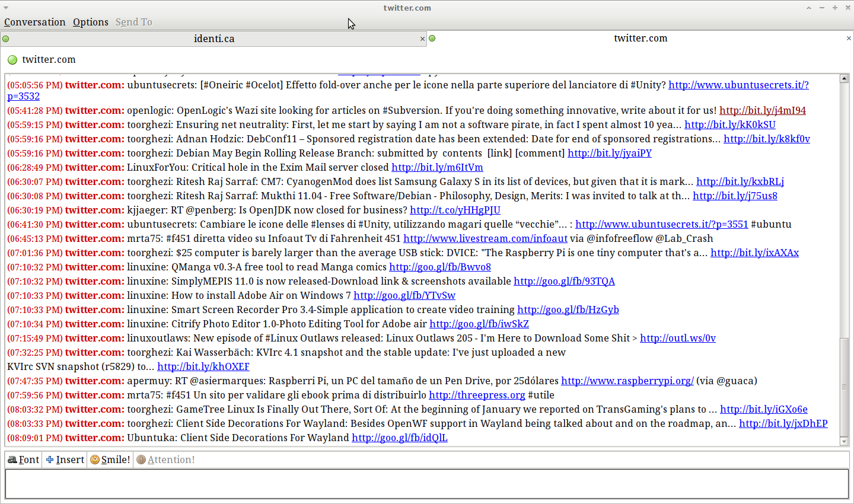Open the Font formatting button

(23, 460)
